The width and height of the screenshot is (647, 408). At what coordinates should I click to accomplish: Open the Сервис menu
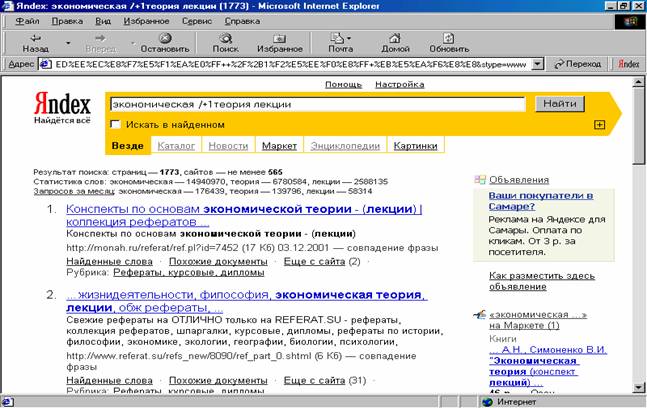[x=197, y=21]
